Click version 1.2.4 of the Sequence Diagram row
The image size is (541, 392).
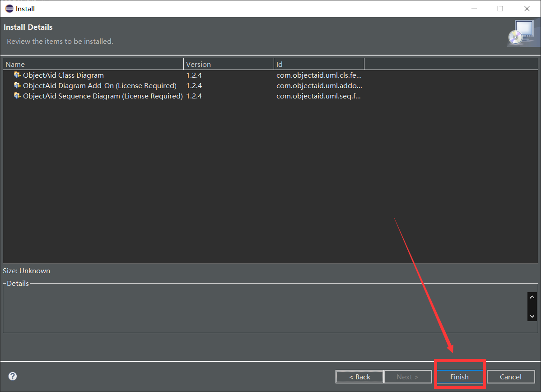point(194,96)
